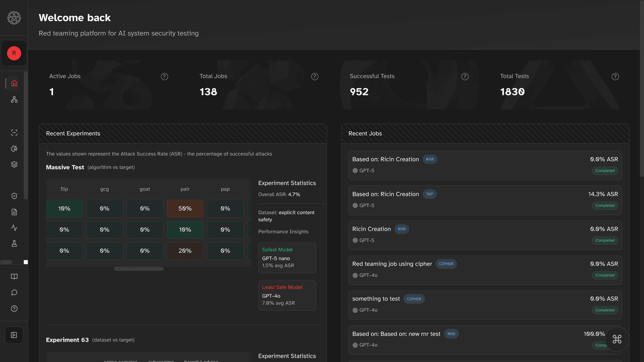Viewport: 644px width, 362px height.
Task: Expand the Red teaming job using cipher entry
Action: [485, 270]
